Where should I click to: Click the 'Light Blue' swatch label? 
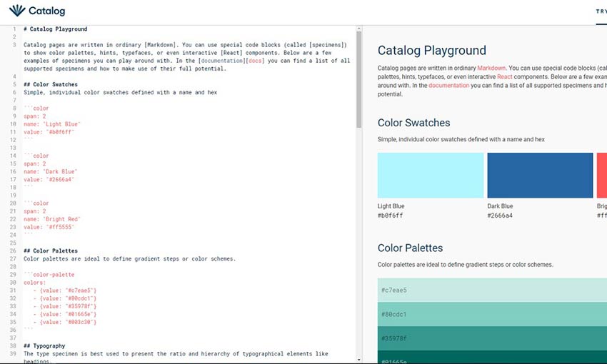click(391, 206)
